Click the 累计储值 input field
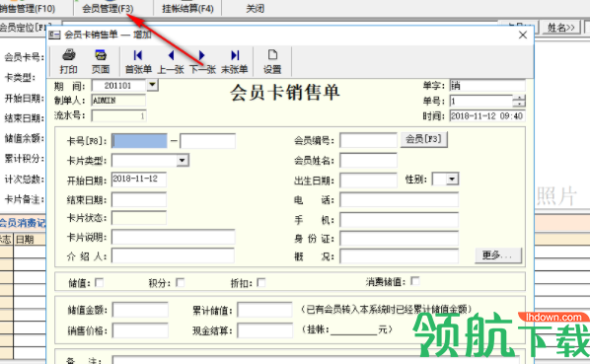This screenshot has height=364, width=590. [x=264, y=310]
